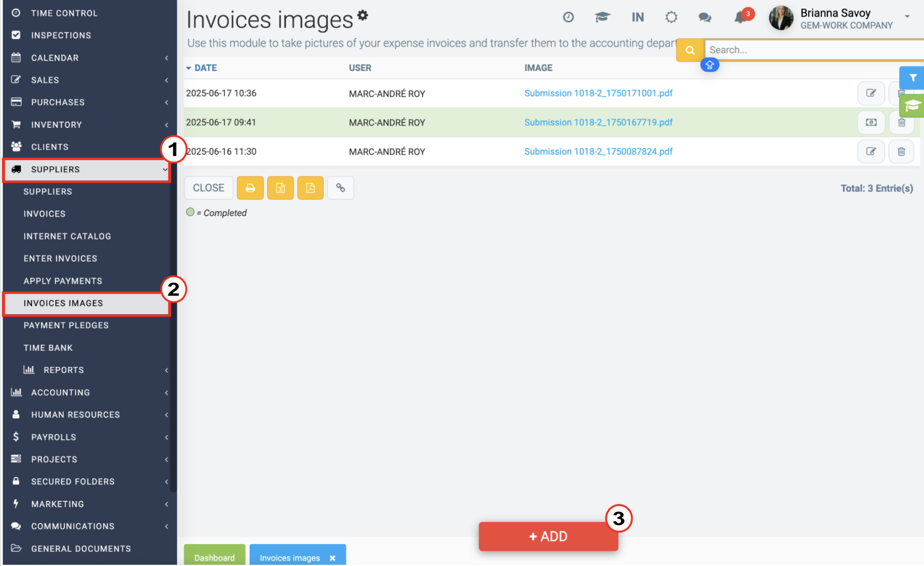Click the blue filter funnel icon
The height and width of the screenshot is (566, 924).
pos(913,78)
